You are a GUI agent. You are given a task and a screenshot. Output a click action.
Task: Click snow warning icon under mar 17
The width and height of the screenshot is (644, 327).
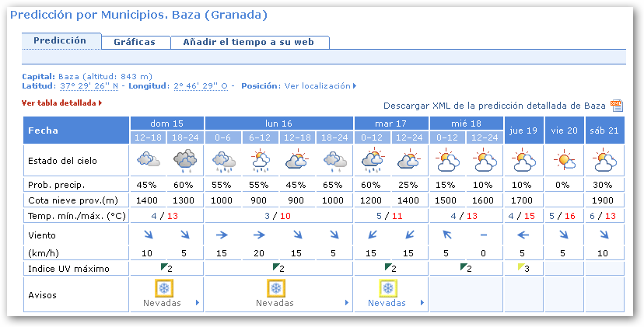click(387, 288)
